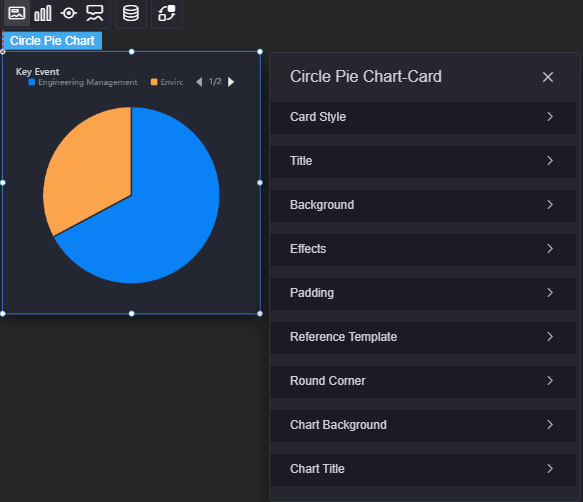Click the component swap icon
The height and width of the screenshot is (502, 583).
pos(167,13)
